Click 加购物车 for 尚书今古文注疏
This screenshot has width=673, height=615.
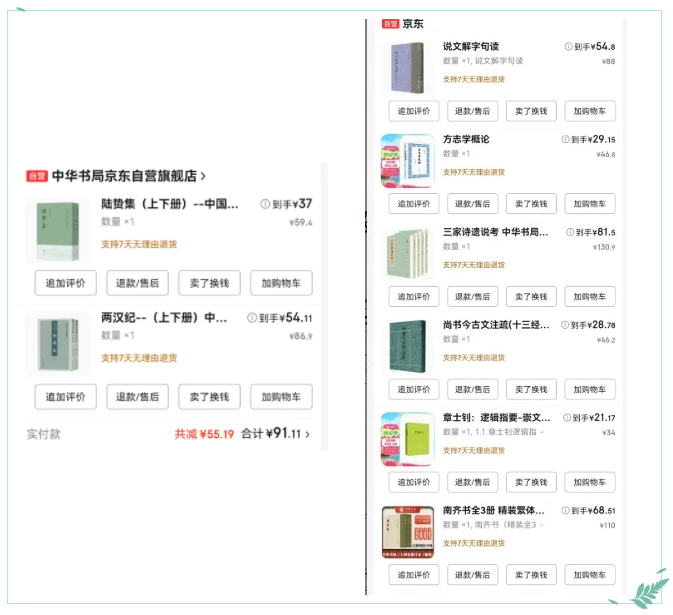[x=590, y=389]
